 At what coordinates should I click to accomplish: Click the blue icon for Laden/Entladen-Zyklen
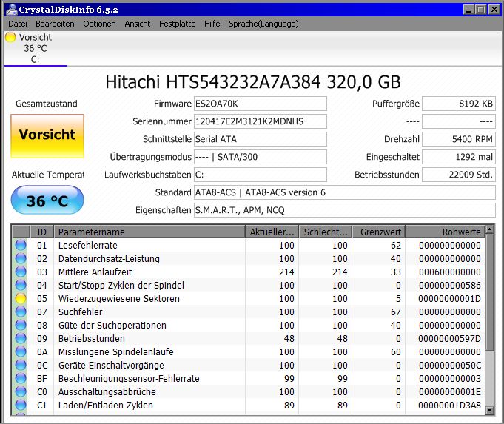coord(21,405)
